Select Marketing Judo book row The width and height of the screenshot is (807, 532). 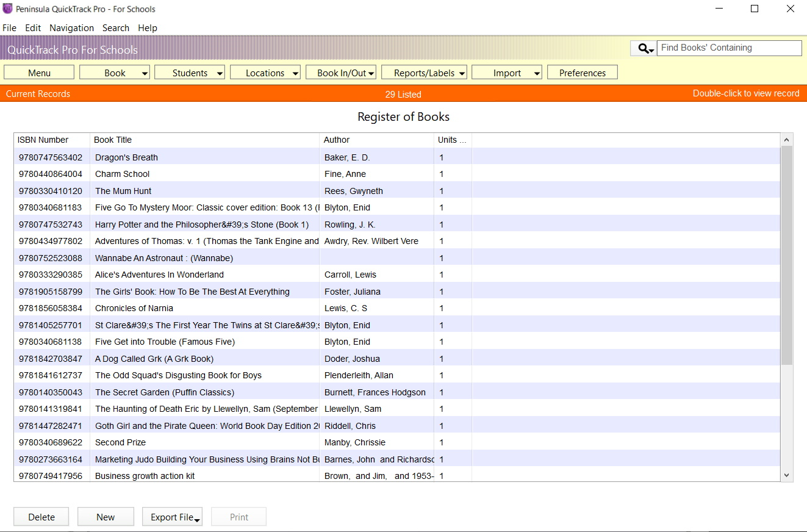pos(397,459)
